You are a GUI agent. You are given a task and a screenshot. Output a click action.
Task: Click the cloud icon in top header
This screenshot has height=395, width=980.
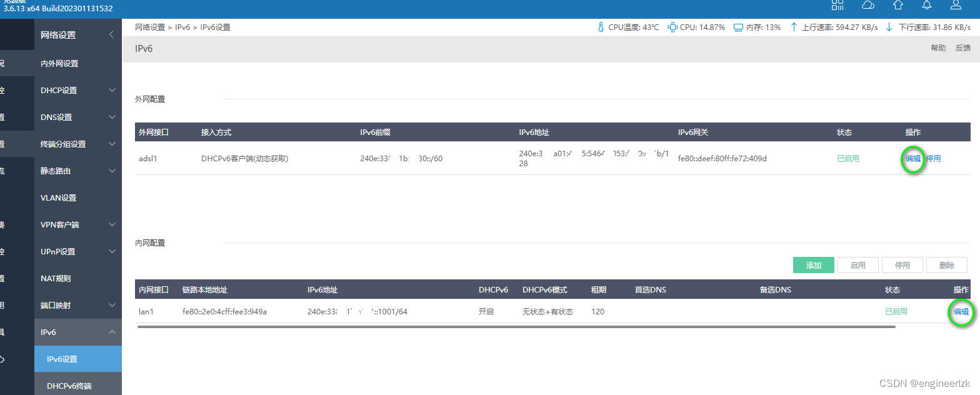[x=868, y=5]
